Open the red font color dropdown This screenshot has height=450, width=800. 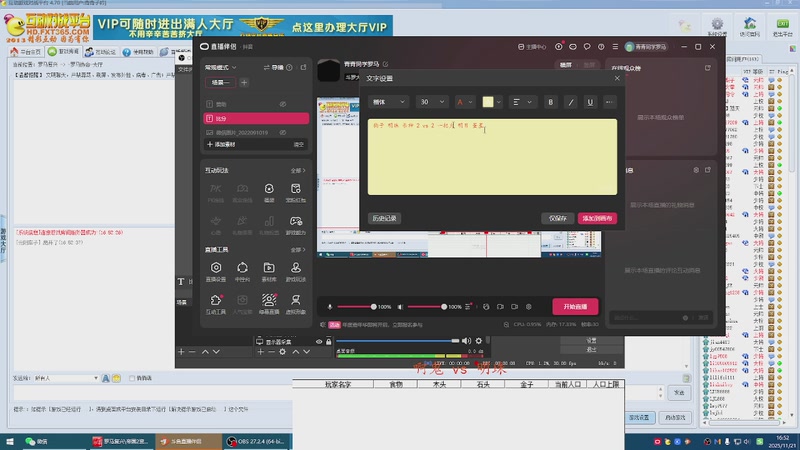click(x=465, y=102)
